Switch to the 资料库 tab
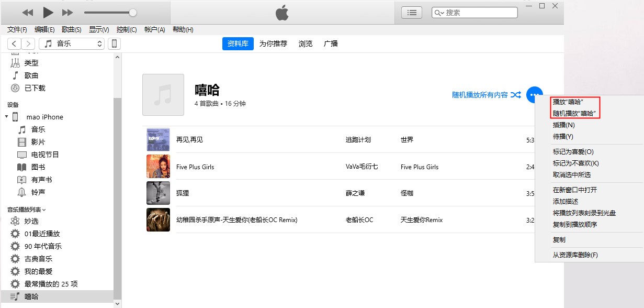The width and height of the screenshot is (644, 308). click(238, 43)
